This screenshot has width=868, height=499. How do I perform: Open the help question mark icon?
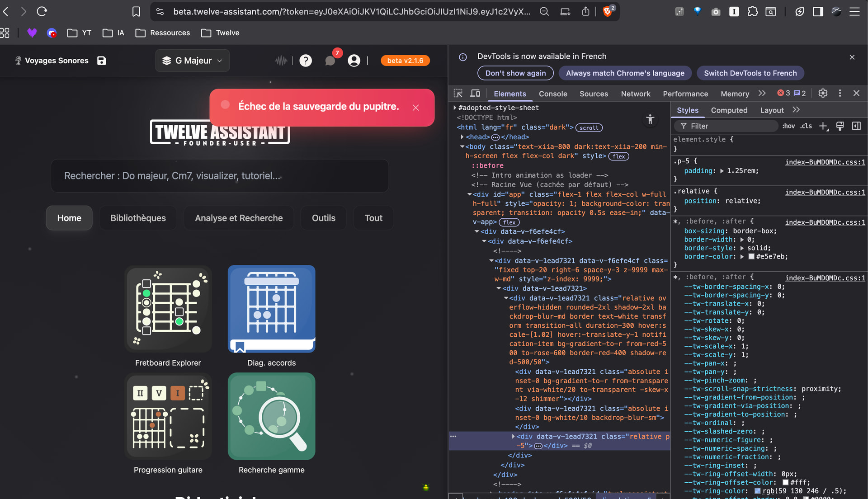(x=306, y=61)
